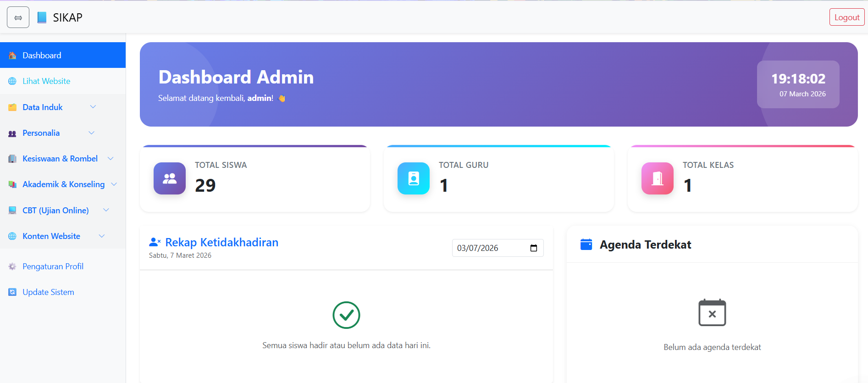The width and height of the screenshot is (868, 383).
Task: Click the green checkmark circle icon
Action: tap(346, 315)
